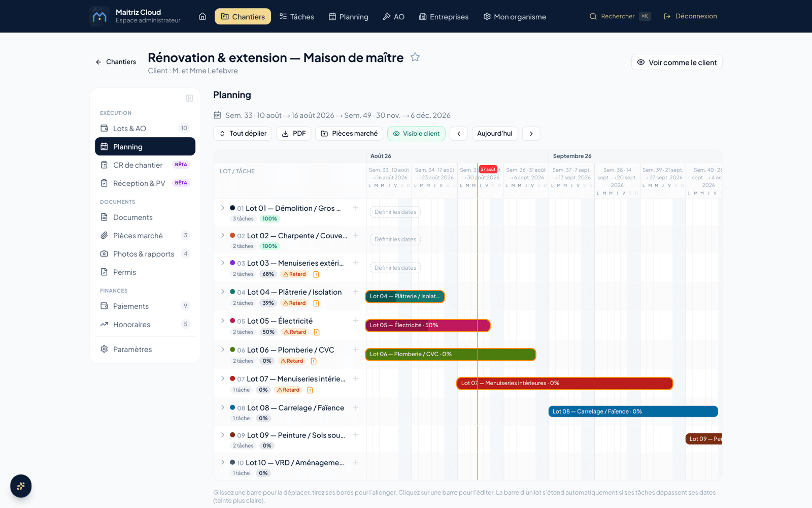Click the Lot 06 Plomberie Gantt bar

pos(451,354)
